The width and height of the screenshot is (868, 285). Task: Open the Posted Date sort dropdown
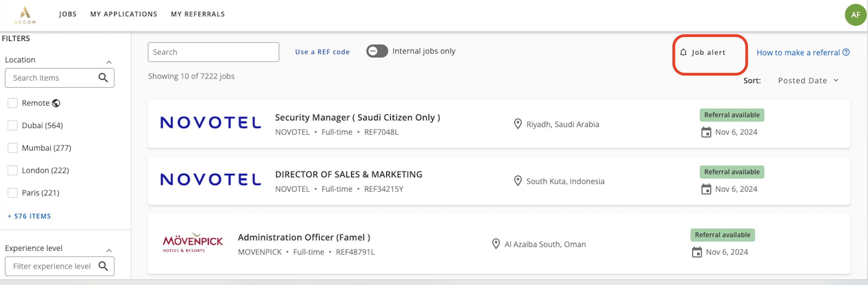(x=808, y=80)
